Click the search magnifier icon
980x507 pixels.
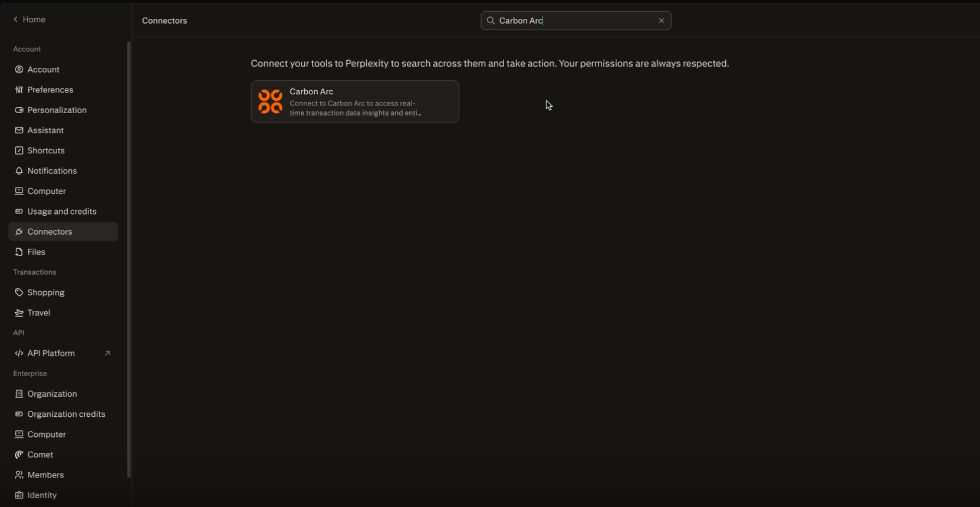point(491,21)
